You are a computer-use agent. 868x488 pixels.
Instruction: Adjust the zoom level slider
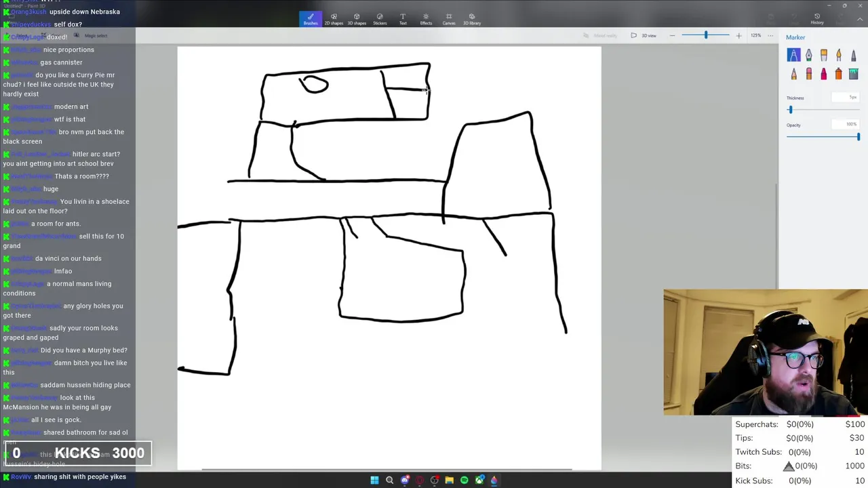point(705,35)
